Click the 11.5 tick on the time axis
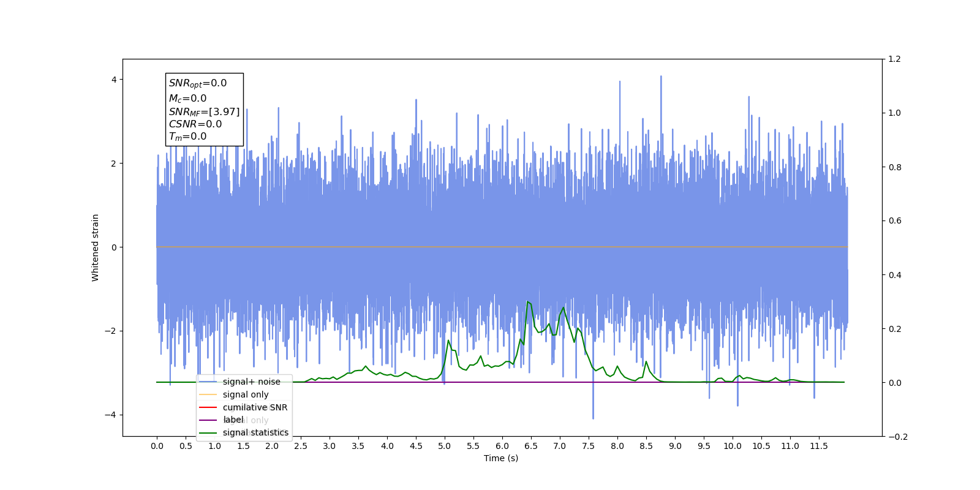 click(x=819, y=446)
